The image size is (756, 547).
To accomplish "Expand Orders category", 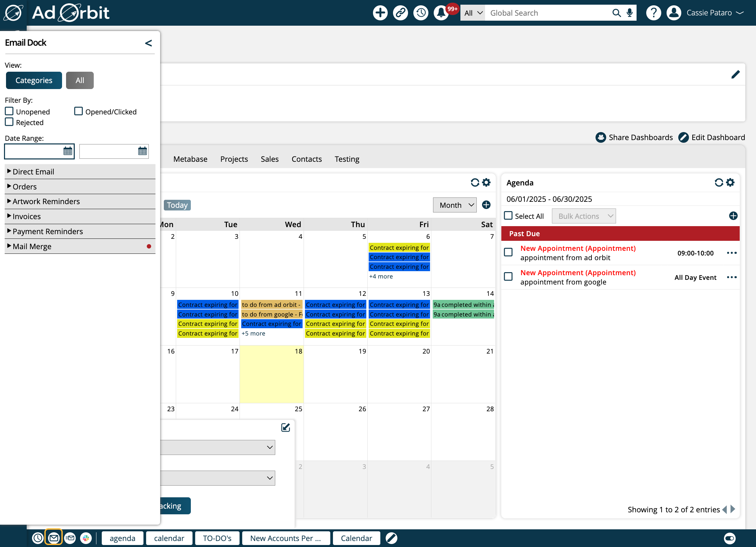I will pos(80,186).
